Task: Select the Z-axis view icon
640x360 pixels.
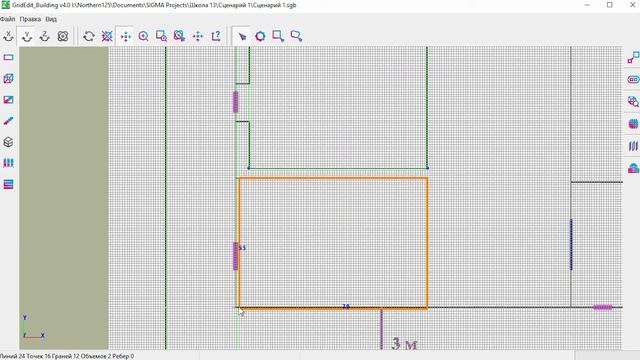Action: click(44, 36)
